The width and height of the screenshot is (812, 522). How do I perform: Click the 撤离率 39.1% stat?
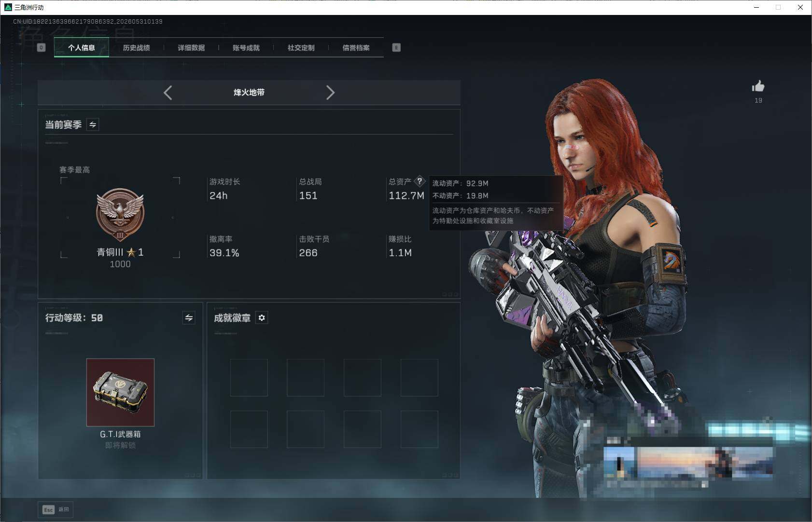click(x=224, y=246)
